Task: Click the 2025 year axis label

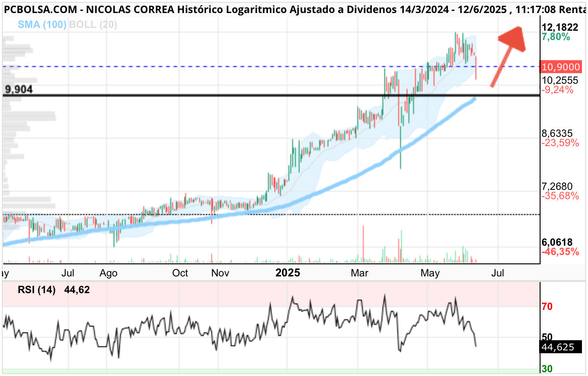Action: point(288,273)
